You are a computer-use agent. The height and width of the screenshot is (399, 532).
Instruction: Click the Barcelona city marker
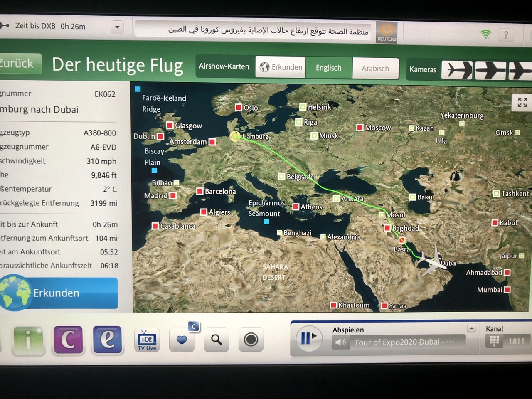[x=200, y=191]
